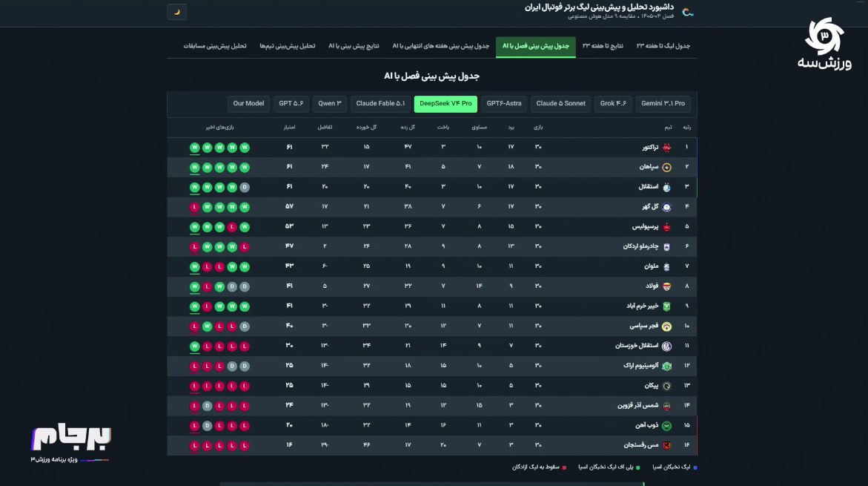Click the gray D badge in Esteghlal's row 3
The width and height of the screenshot is (868, 486).
coord(245,187)
